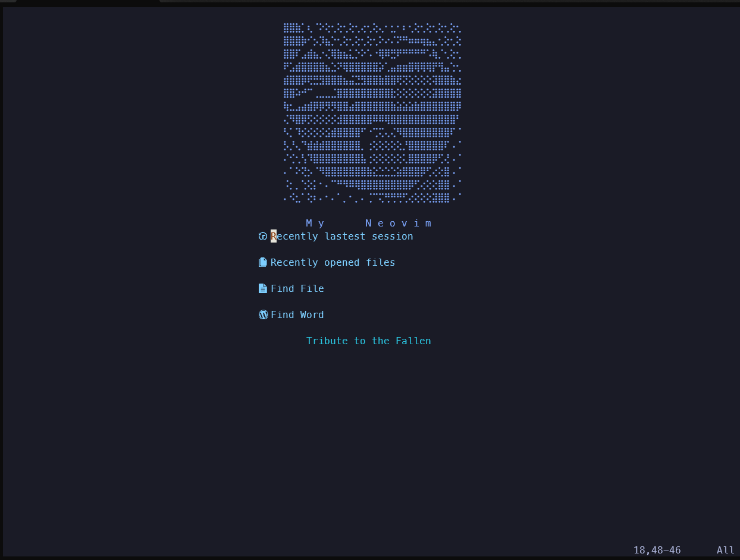The width and height of the screenshot is (740, 560).
Task: Click the Tribute to the Fallen footer
Action: tap(368, 341)
